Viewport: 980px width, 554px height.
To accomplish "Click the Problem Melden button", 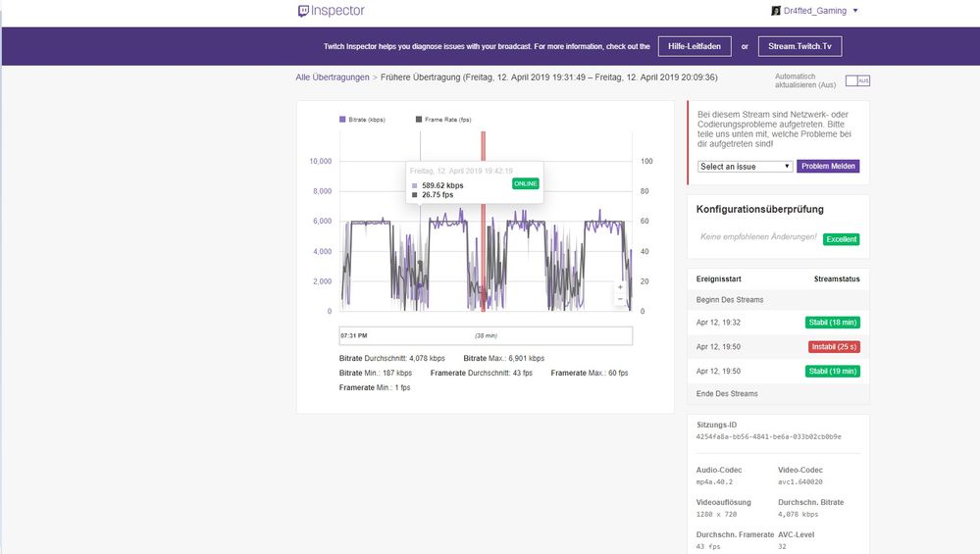I will [x=828, y=166].
